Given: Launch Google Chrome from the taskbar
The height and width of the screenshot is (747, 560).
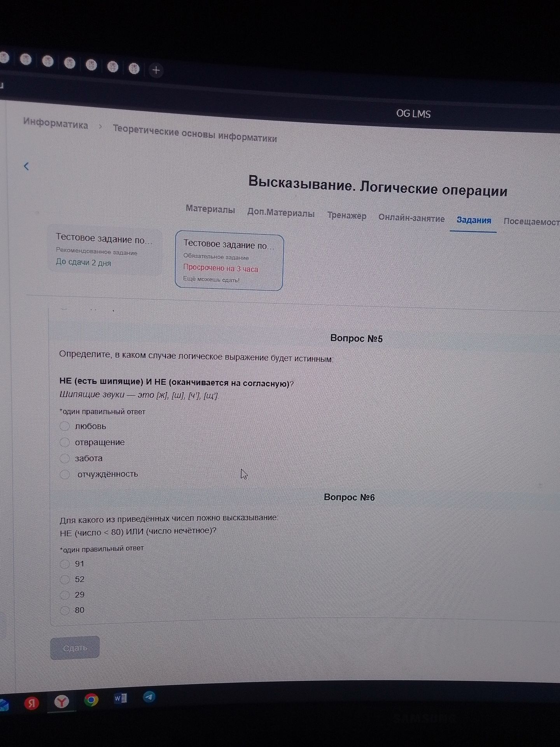Looking at the screenshot, I should pos(91,700).
